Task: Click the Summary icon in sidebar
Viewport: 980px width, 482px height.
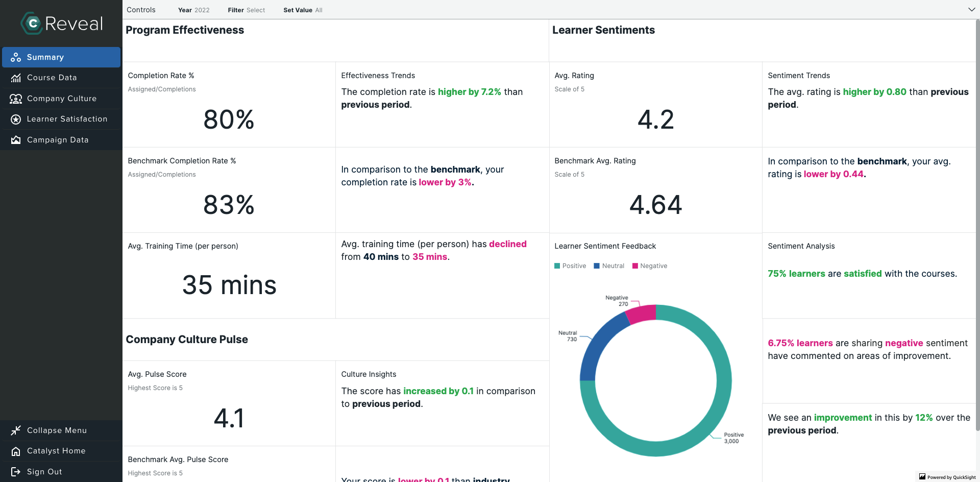Action: [x=16, y=57]
